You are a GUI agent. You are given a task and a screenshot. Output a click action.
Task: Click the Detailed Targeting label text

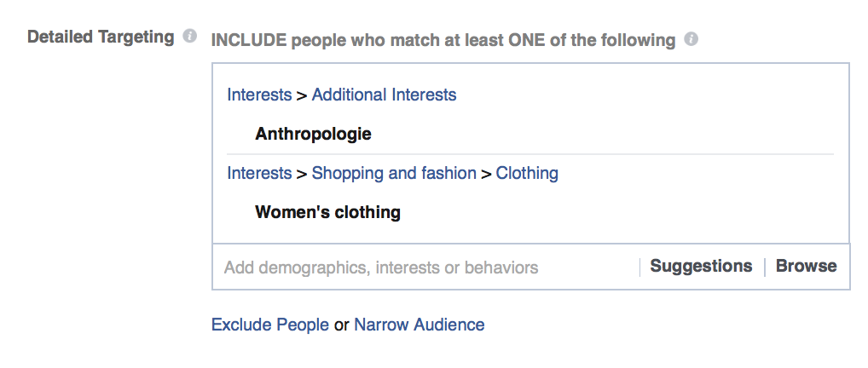pyautogui.click(x=101, y=37)
